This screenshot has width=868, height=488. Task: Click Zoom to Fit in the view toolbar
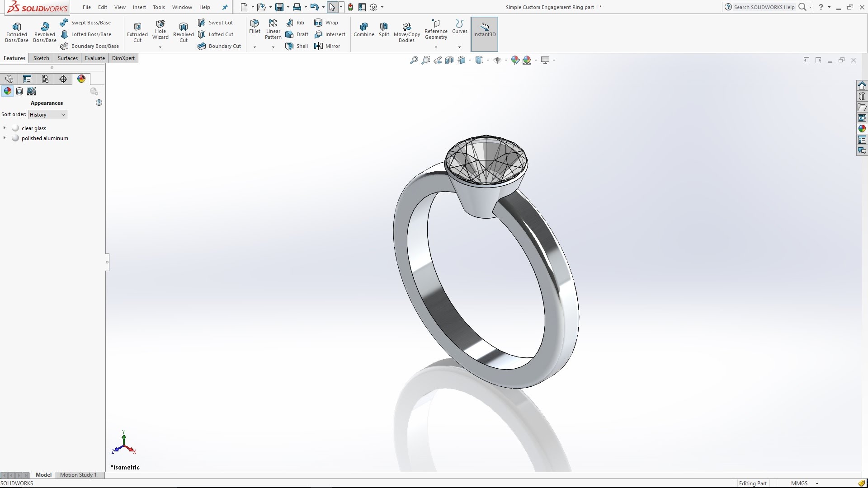pos(414,60)
